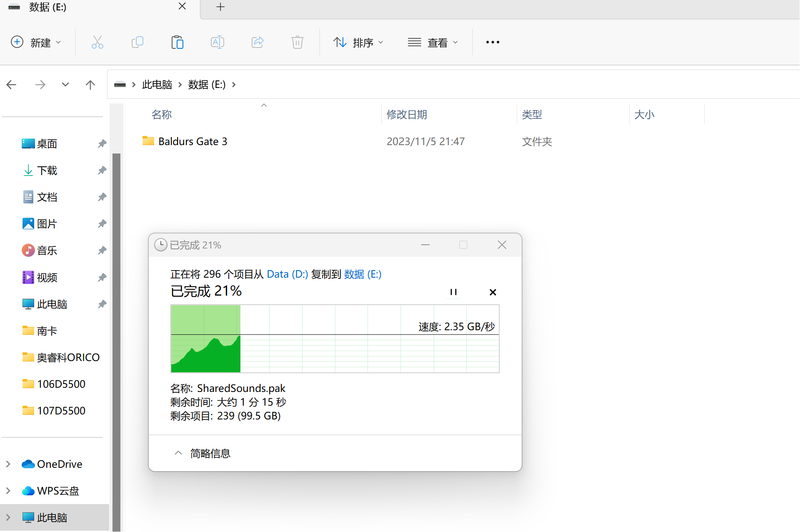Sort by 名称 column header
The height and width of the screenshot is (532, 800).
(162, 115)
